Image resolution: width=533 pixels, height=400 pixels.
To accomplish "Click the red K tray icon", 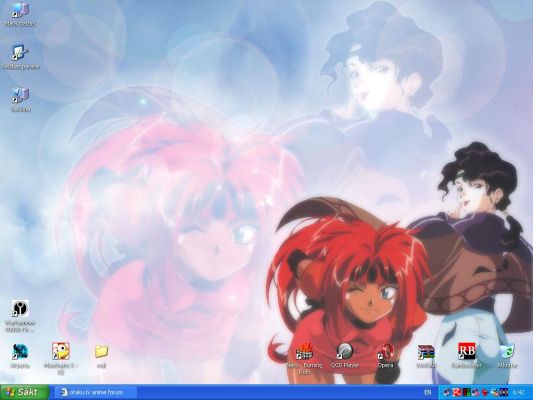I will coord(457,392).
